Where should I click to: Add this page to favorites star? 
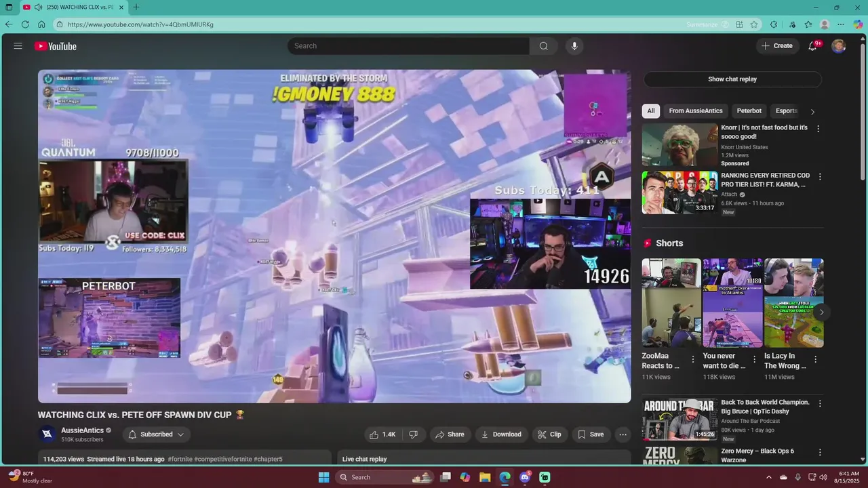pos(754,24)
